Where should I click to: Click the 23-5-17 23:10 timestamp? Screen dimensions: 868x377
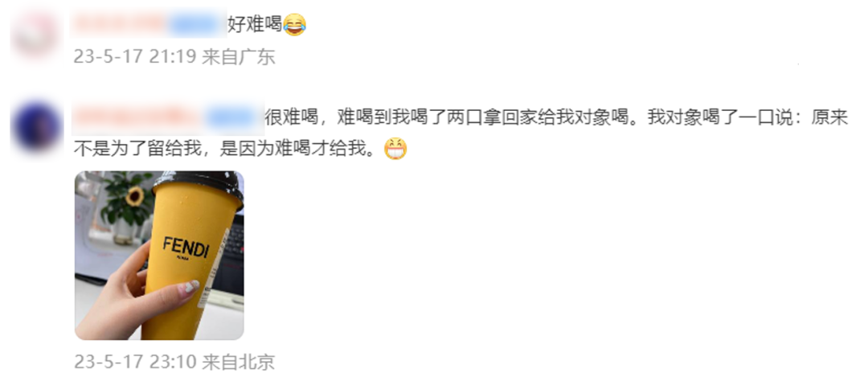135,362
